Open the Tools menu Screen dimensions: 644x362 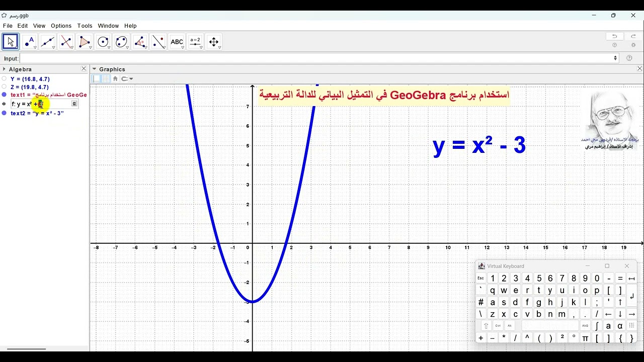(x=85, y=26)
